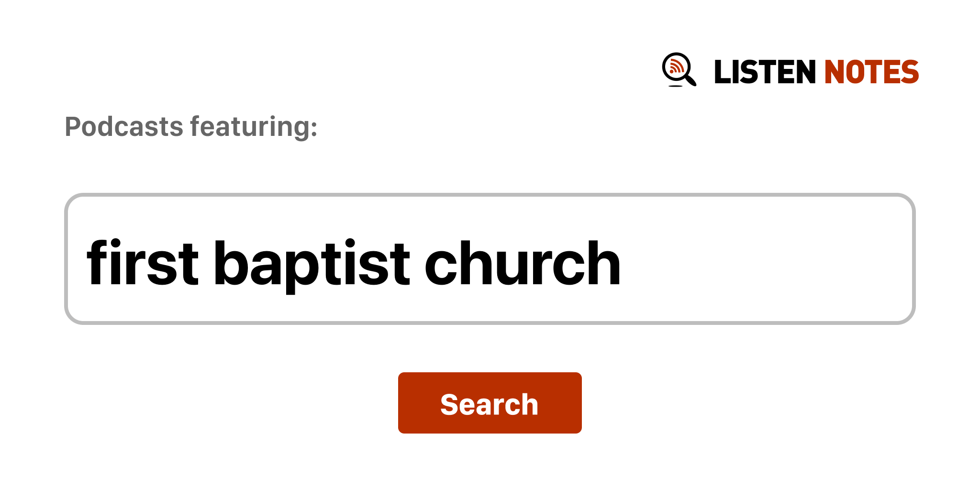Image resolution: width=980 pixels, height=490 pixels.
Task: Click the "Search" label on red button
Action: coord(489,404)
